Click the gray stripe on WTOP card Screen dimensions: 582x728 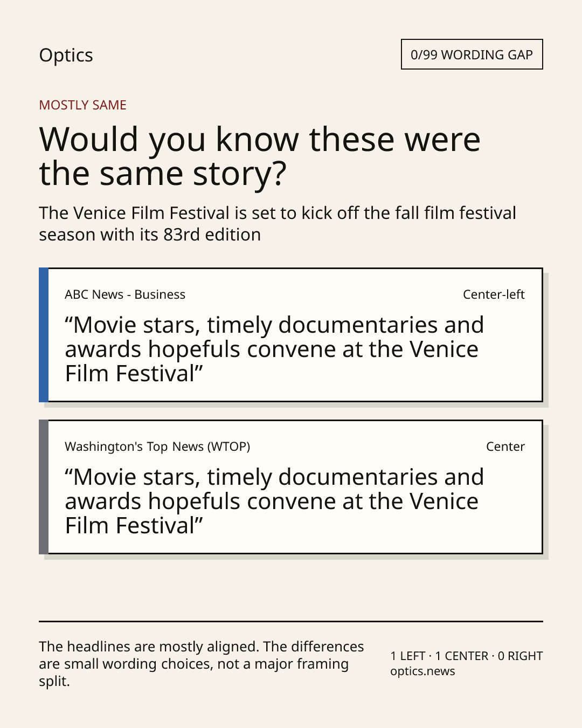(x=44, y=487)
